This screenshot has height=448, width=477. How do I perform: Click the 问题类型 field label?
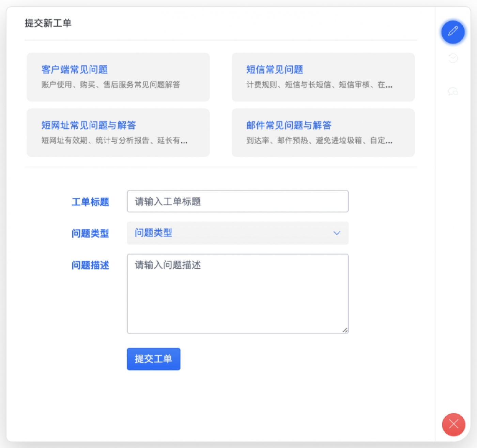90,234
